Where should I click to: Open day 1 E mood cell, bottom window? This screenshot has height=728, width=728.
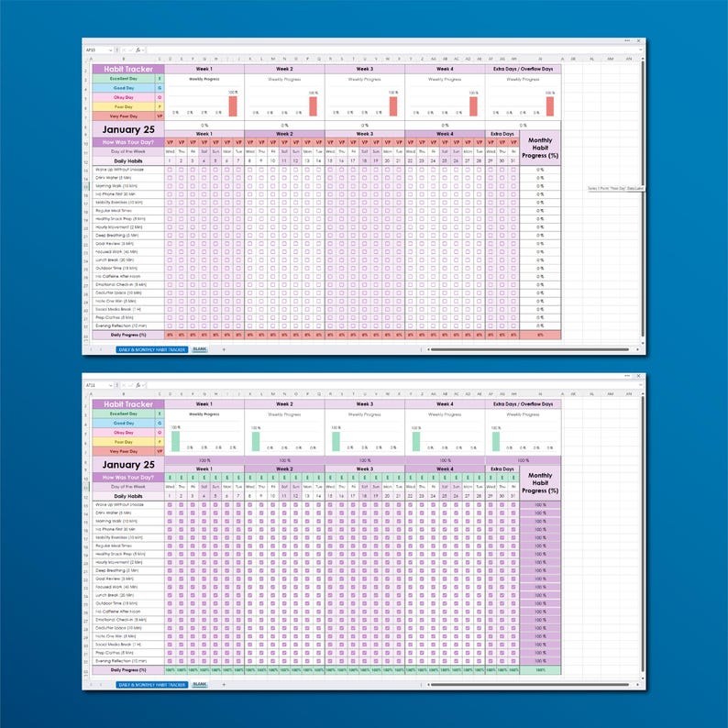(170, 478)
